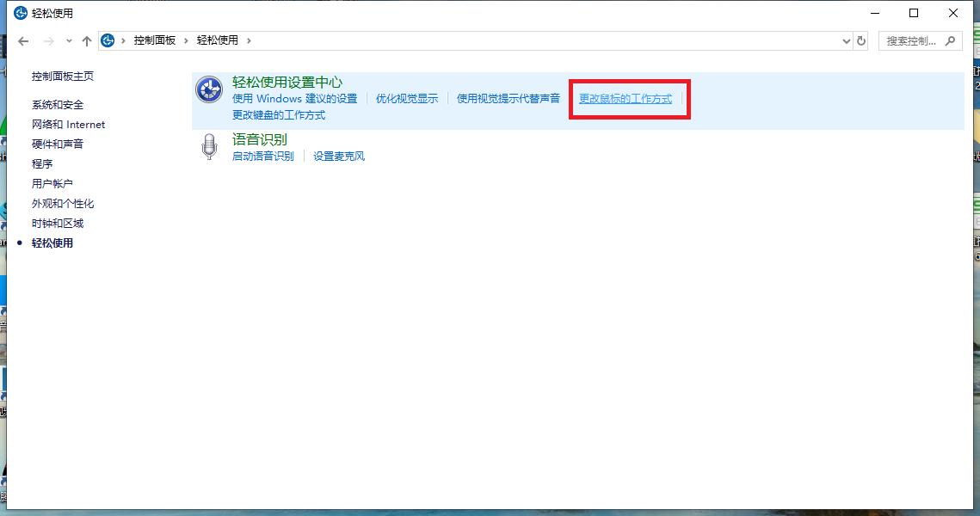Click 启动语音识别 to start speech recognition
The height and width of the screenshot is (516, 980).
262,157
